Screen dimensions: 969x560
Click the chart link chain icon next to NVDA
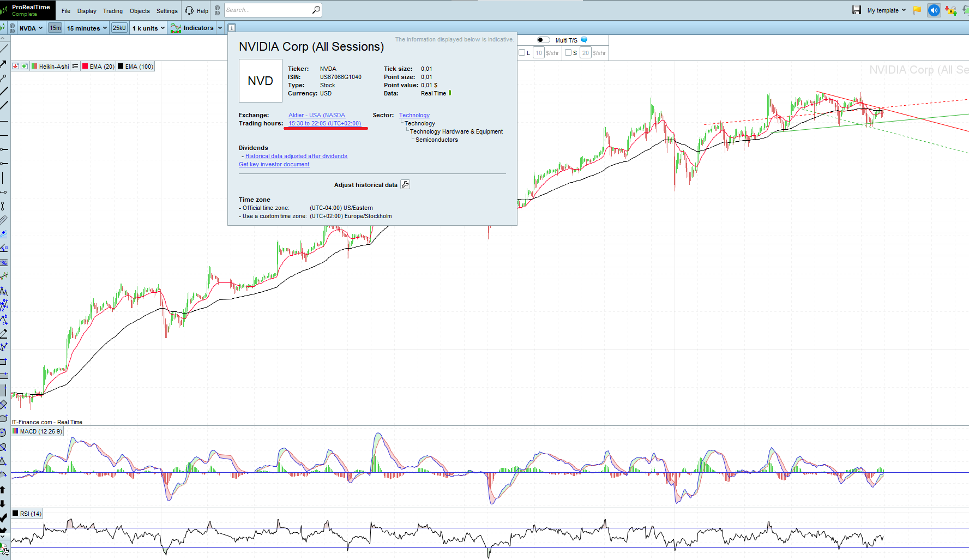(x=13, y=28)
